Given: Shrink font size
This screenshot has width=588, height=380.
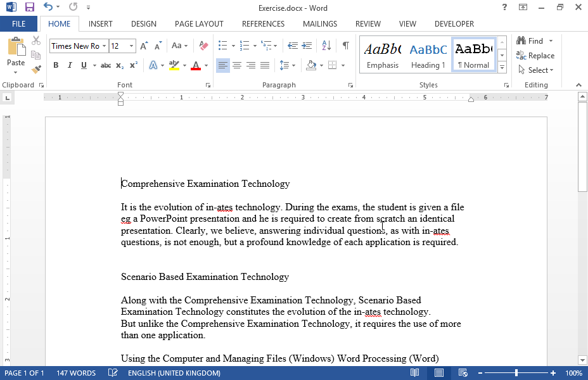Looking at the screenshot, I should tap(158, 46).
